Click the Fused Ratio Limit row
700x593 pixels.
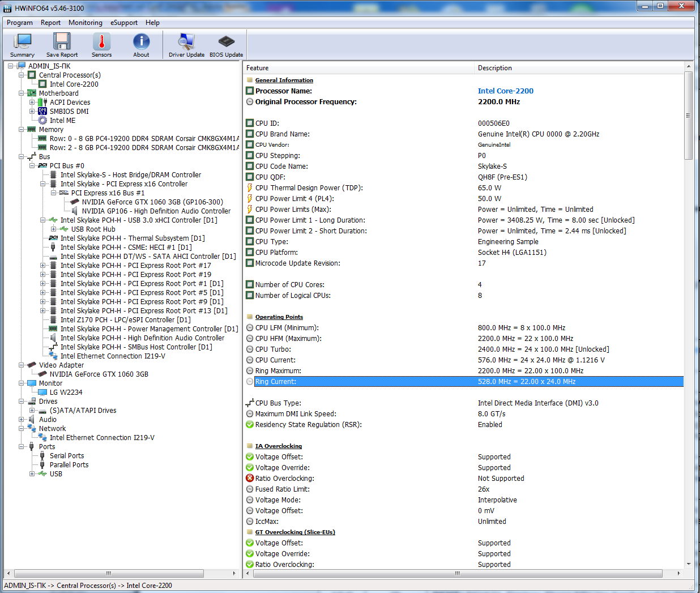(464, 489)
